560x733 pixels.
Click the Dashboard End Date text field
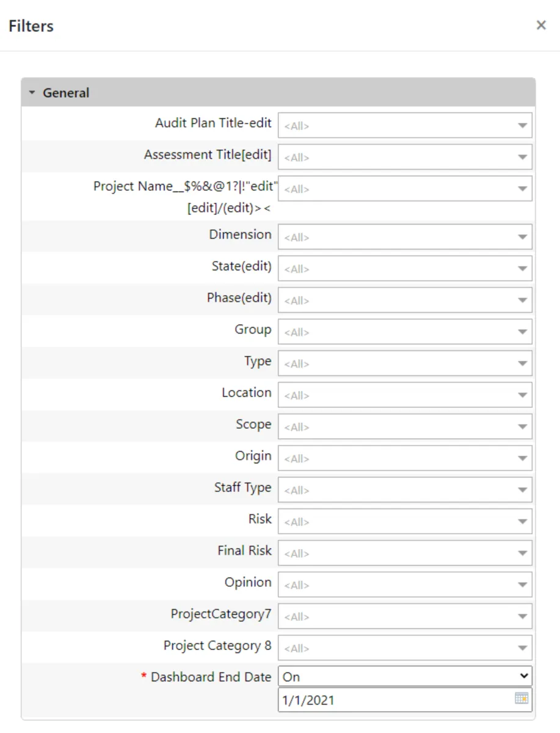point(394,700)
